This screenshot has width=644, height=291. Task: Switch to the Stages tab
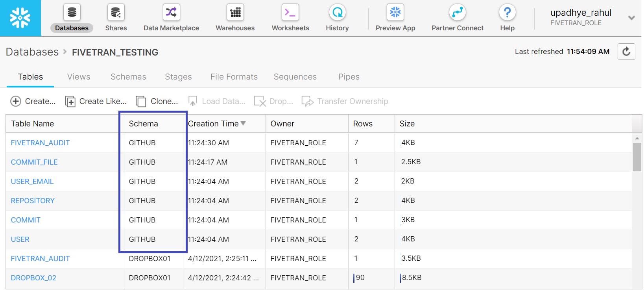(178, 77)
